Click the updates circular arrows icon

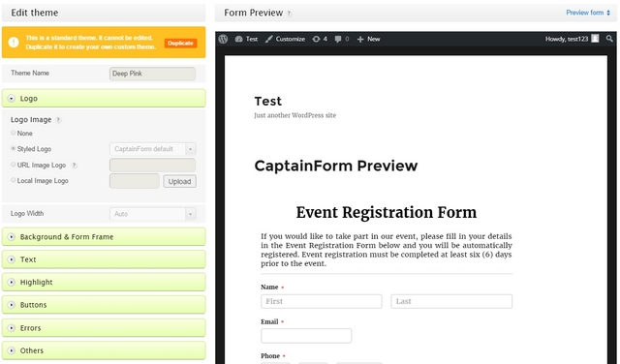[316, 39]
